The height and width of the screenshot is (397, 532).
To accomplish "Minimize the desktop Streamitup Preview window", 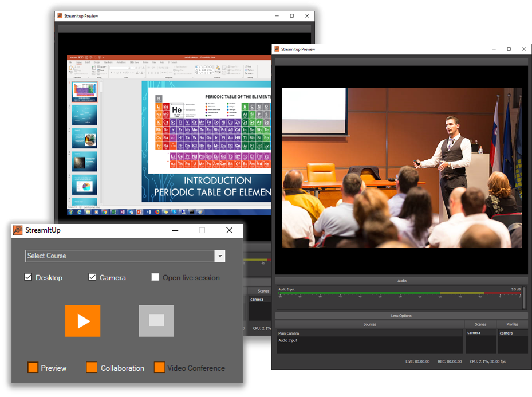I will pyautogui.click(x=277, y=16).
